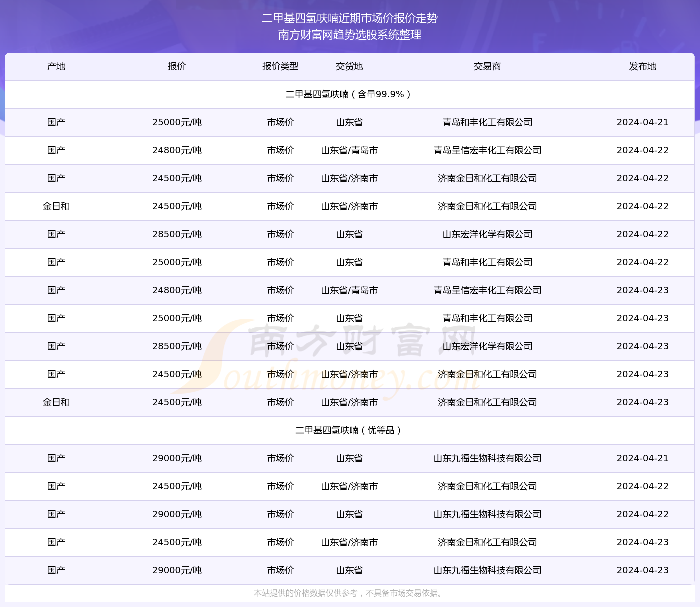The width and height of the screenshot is (700, 607).
Task: Click the 交货地 column header
Action: 349,66
